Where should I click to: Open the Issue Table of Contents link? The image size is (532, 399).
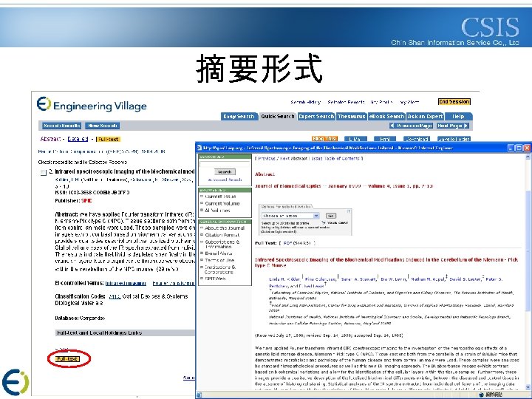(x=335, y=158)
